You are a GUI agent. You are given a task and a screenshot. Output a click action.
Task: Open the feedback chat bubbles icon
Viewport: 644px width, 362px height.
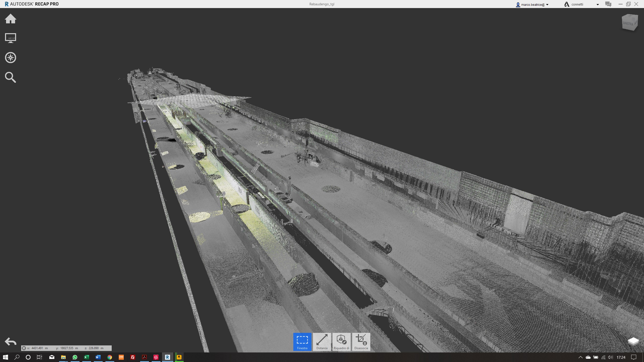point(608,4)
